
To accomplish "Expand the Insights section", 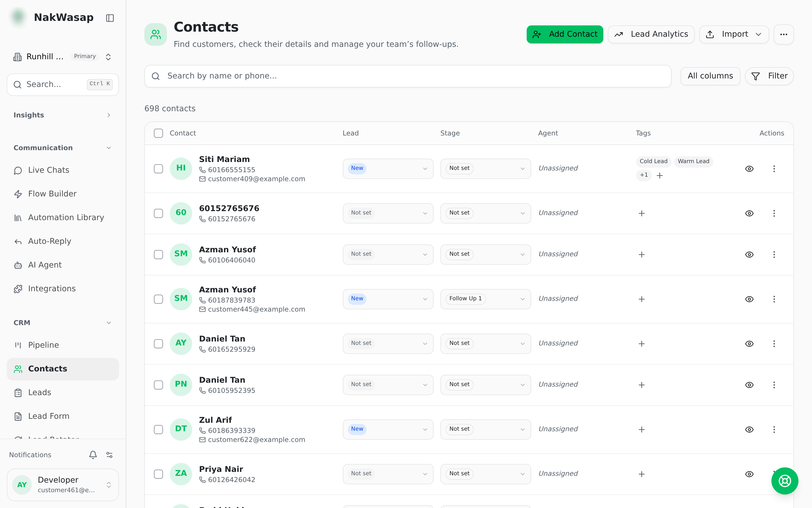I will pyautogui.click(x=63, y=115).
